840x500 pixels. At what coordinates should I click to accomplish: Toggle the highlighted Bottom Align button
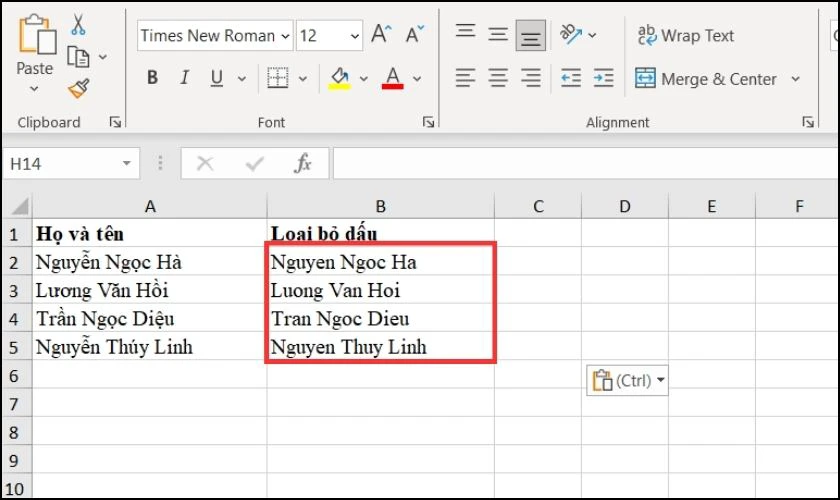(530, 36)
